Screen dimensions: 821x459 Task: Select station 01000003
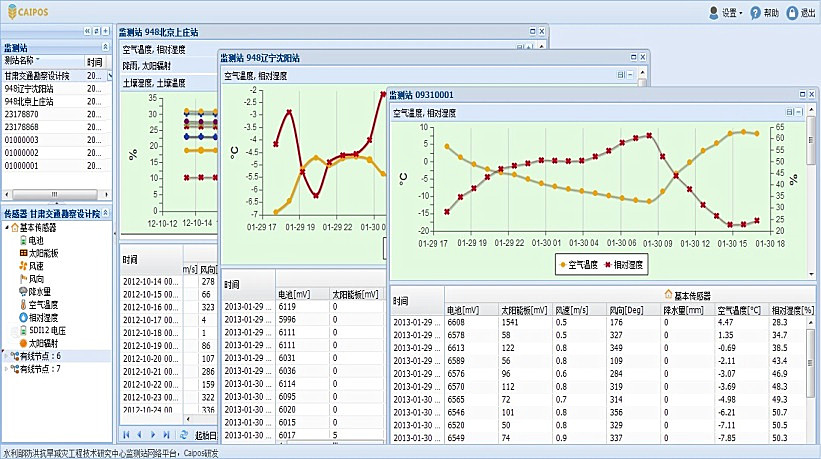pyautogui.click(x=57, y=140)
